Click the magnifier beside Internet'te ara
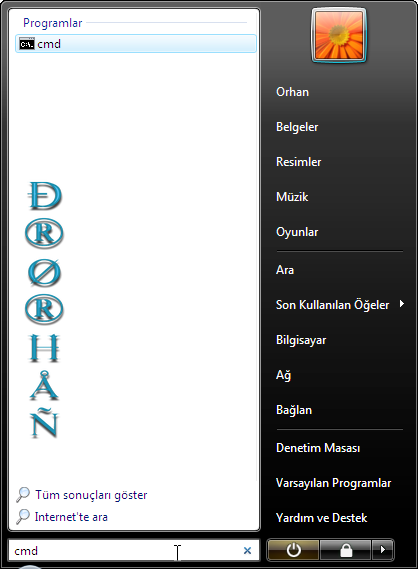The image size is (418, 569). [23, 516]
